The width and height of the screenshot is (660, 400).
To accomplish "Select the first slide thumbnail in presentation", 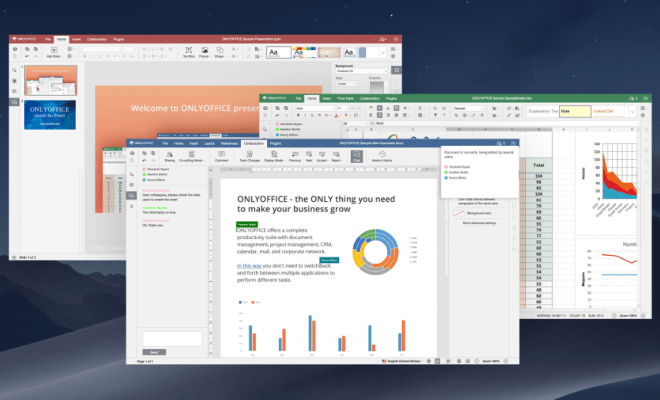I will pos(51,80).
